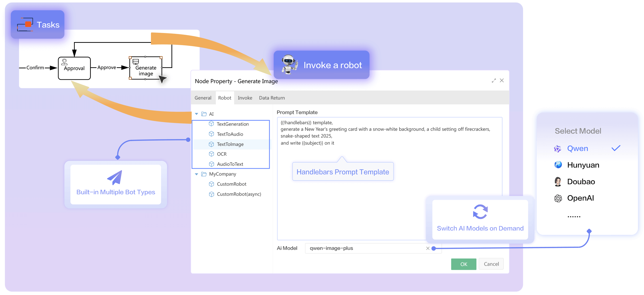
Task: Click the OpenAI logo icon
Action: [558, 198]
